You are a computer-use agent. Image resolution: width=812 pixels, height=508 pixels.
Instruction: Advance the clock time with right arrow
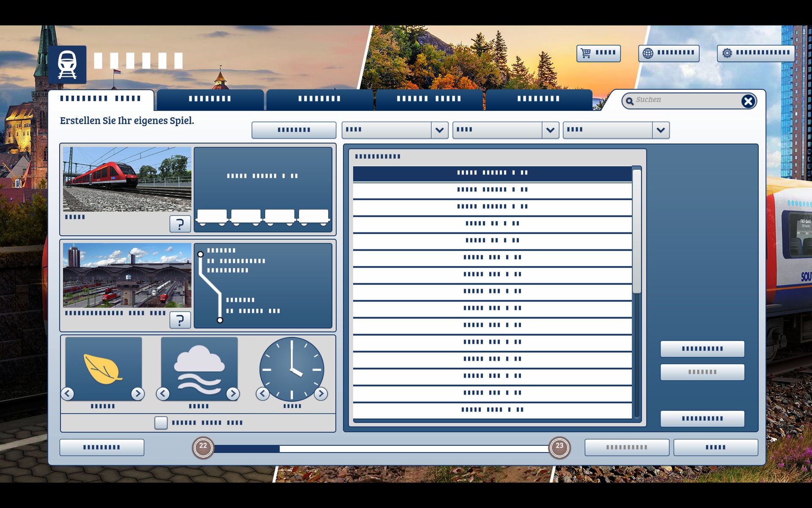pos(321,394)
